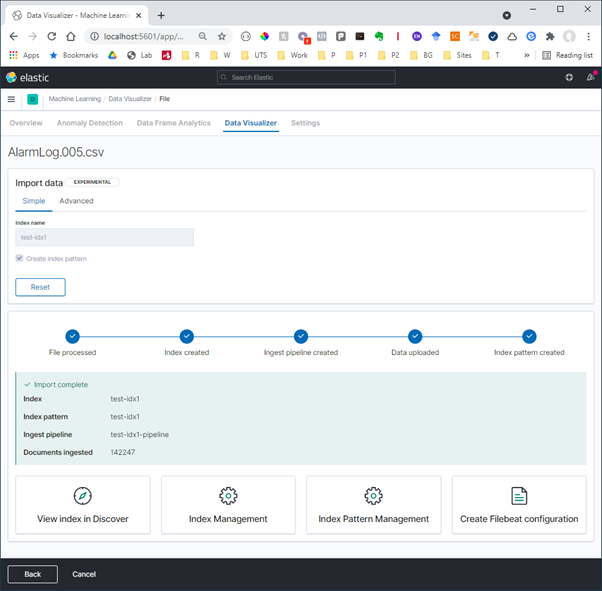Click the Index Pattern Management gear icon
Image resolution: width=602 pixels, height=591 pixels.
[x=373, y=496]
